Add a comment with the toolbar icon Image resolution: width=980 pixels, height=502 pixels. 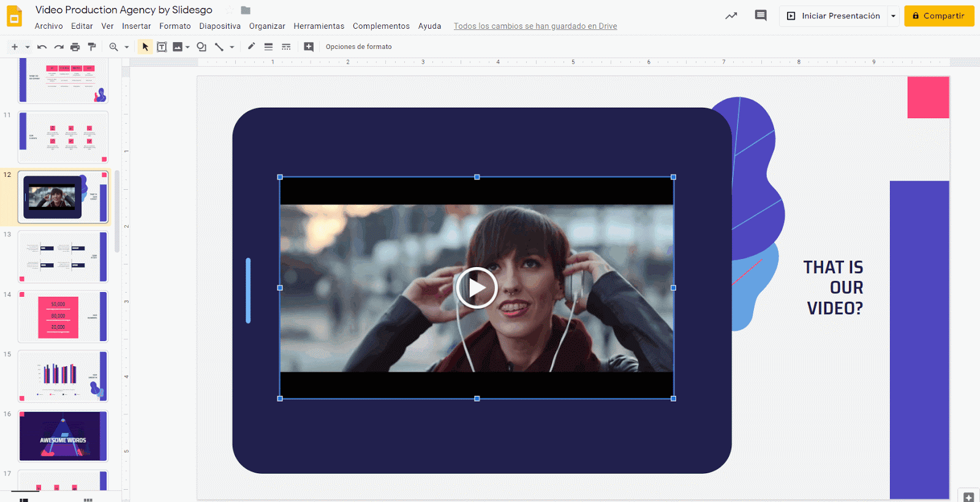[309, 47]
